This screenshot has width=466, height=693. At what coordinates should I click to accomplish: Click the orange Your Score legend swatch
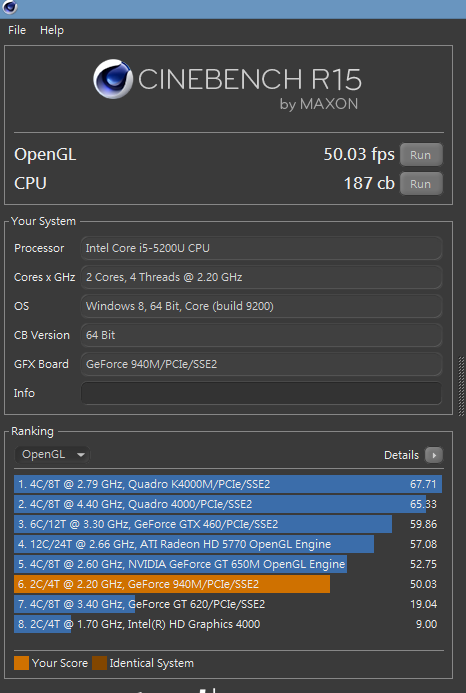pos(21,663)
